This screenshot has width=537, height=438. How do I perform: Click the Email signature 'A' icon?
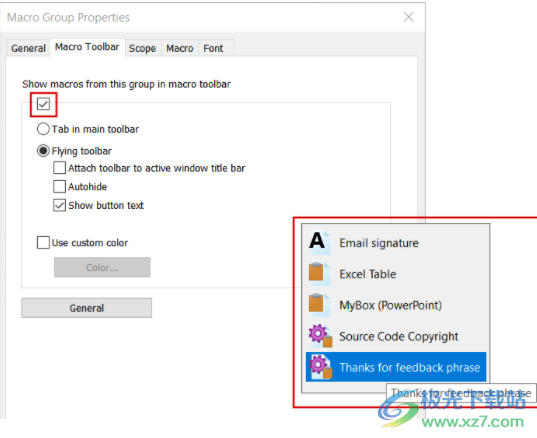319,242
